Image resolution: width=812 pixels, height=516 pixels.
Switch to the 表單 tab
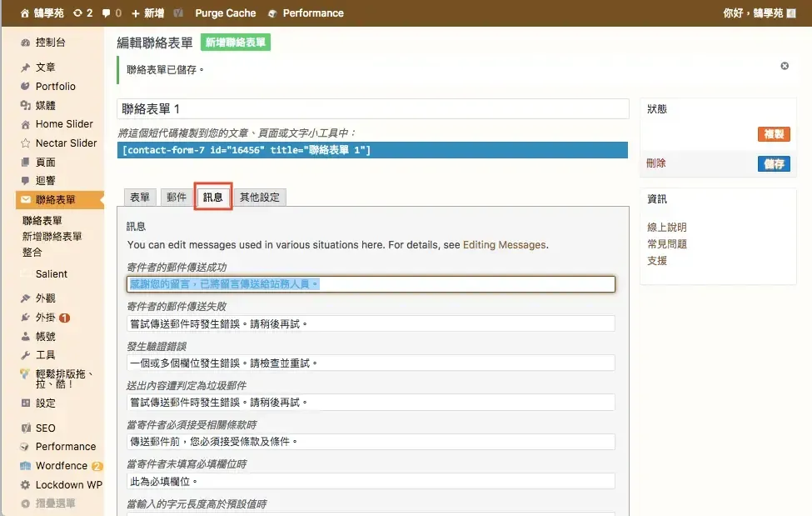(x=140, y=197)
